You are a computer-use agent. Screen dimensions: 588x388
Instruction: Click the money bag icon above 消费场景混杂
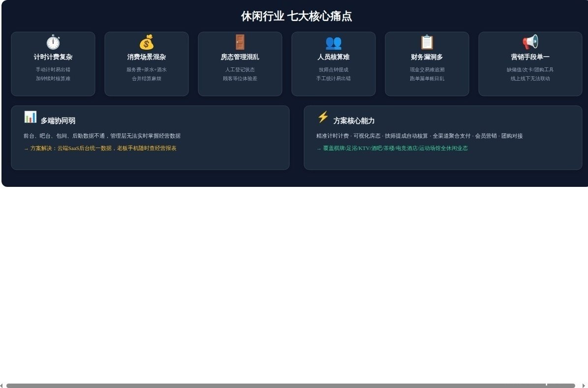[x=147, y=42]
